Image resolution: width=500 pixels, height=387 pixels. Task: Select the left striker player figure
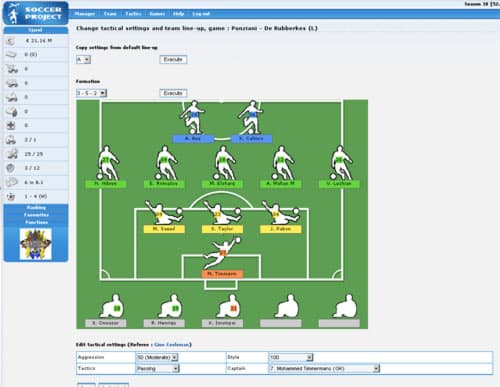coord(193,117)
